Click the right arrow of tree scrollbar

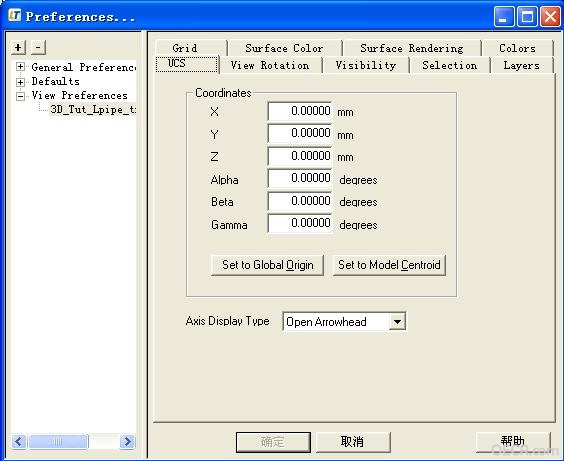pyautogui.click(x=127, y=441)
